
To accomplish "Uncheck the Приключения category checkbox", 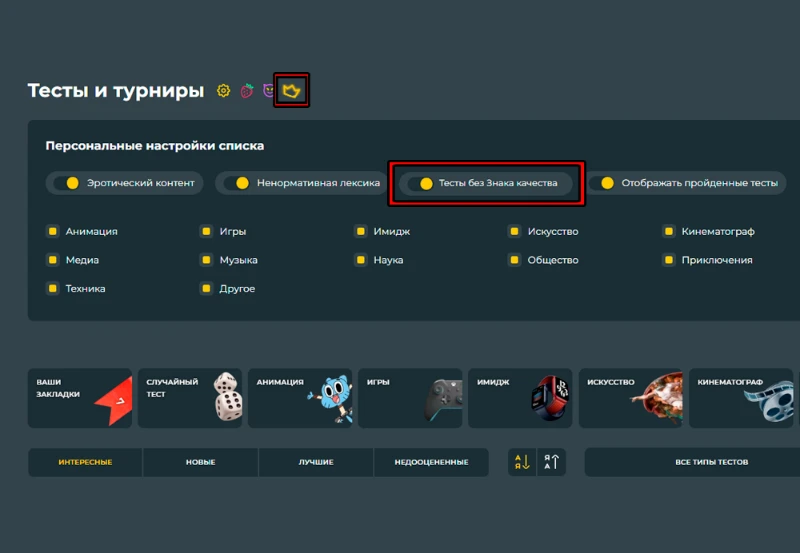I will [669, 260].
